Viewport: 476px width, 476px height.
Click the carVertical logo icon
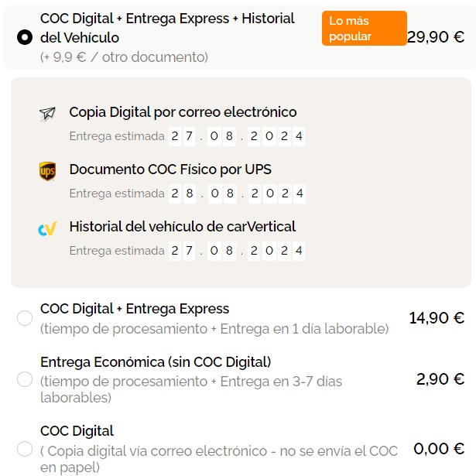[47, 228]
